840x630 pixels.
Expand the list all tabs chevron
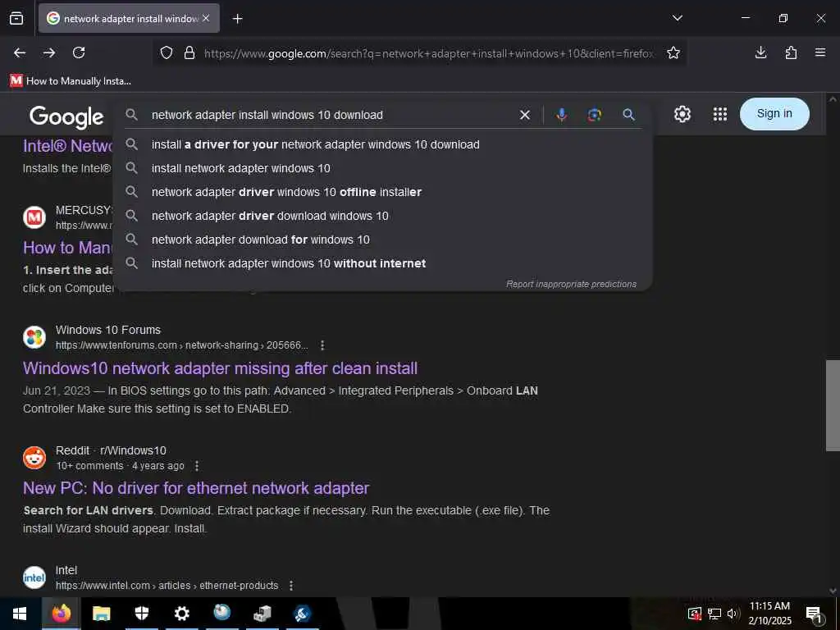[677, 18]
